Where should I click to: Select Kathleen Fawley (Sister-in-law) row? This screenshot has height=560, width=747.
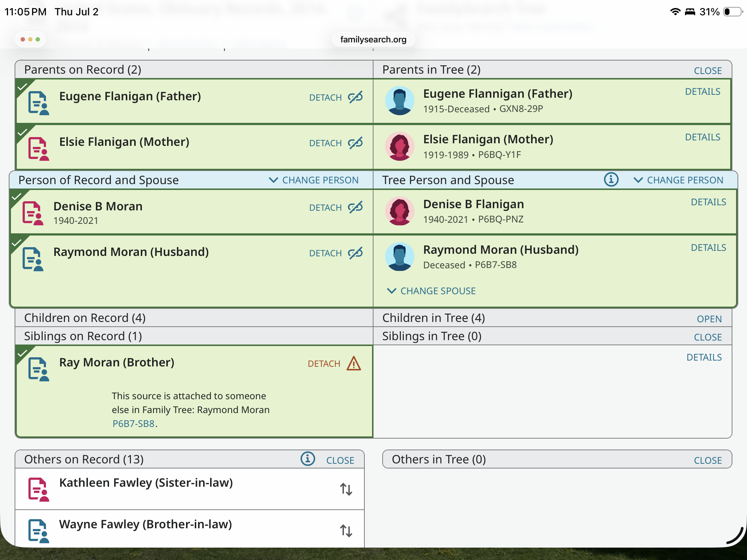tap(190, 489)
